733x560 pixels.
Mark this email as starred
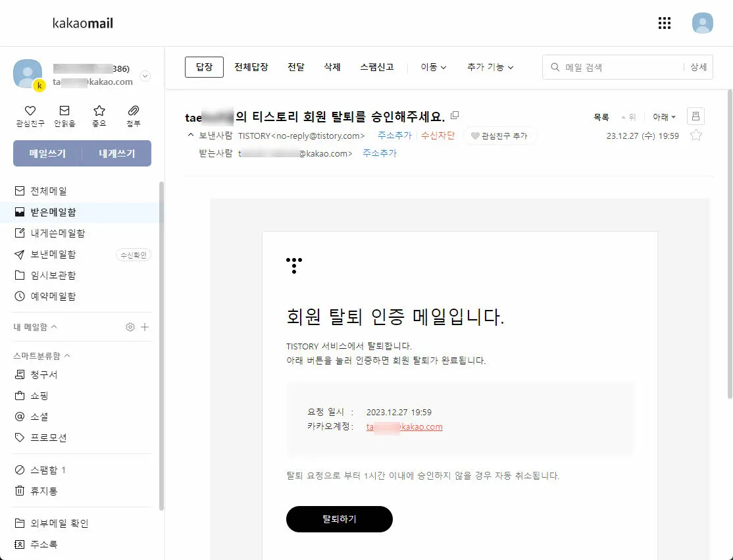(696, 136)
